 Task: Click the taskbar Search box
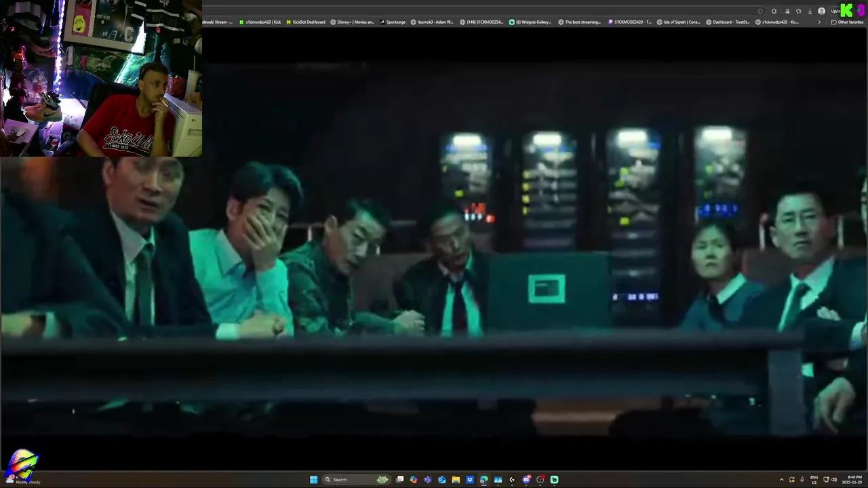[x=357, y=480]
